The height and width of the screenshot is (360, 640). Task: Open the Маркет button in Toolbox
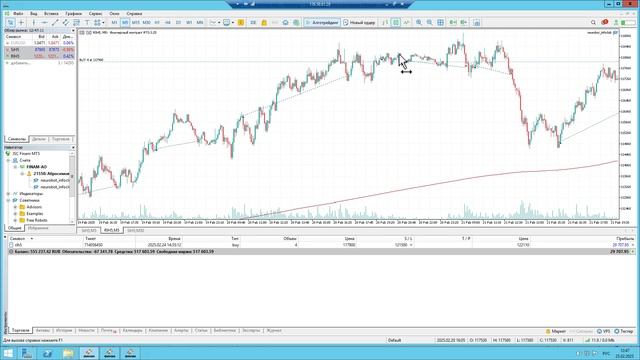click(x=556, y=331)
